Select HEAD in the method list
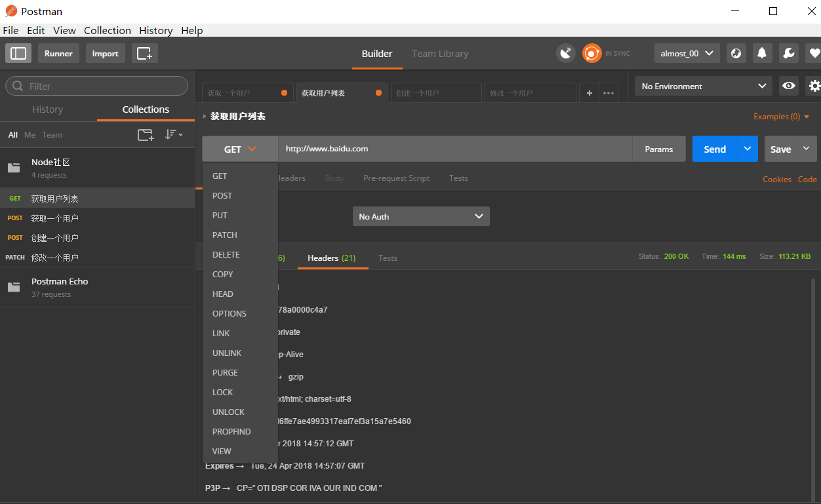 click(x=241, y=294)
